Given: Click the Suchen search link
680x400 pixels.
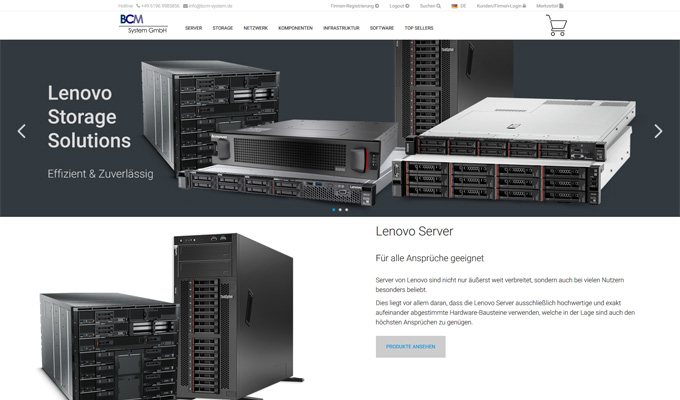Looking at the screenshot, I should 430,6.
